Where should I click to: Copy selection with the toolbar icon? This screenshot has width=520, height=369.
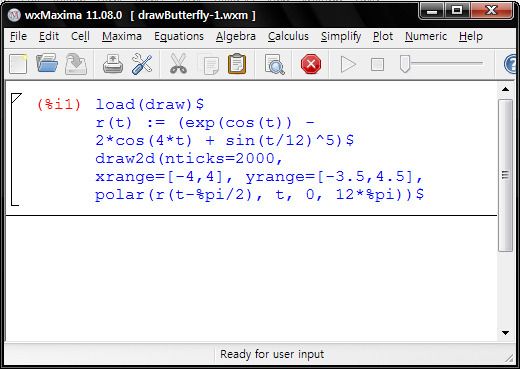click(x=210, y=65)
